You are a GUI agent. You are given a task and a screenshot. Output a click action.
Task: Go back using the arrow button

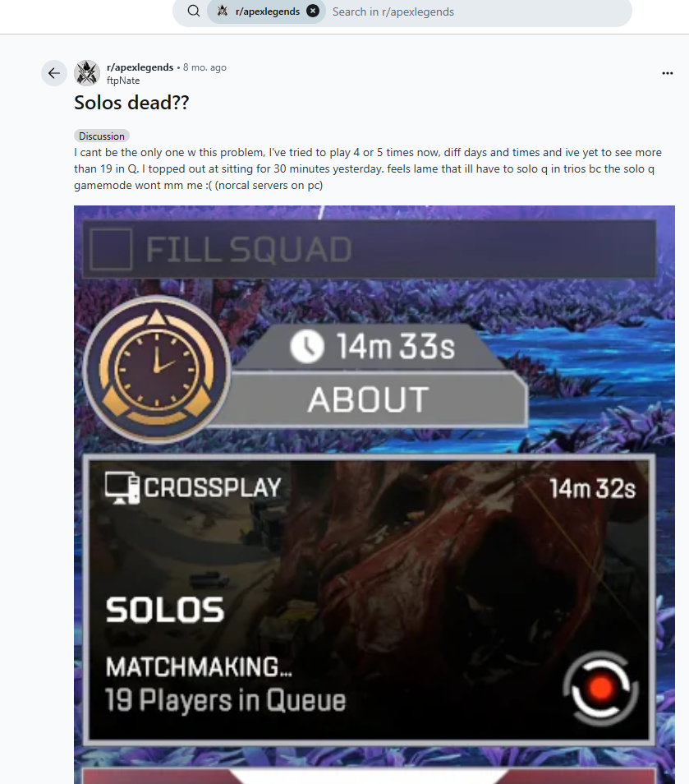(54, 73)
